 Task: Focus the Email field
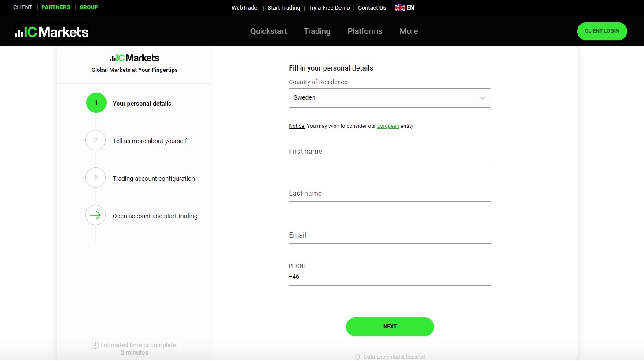(x=390, y=235)
